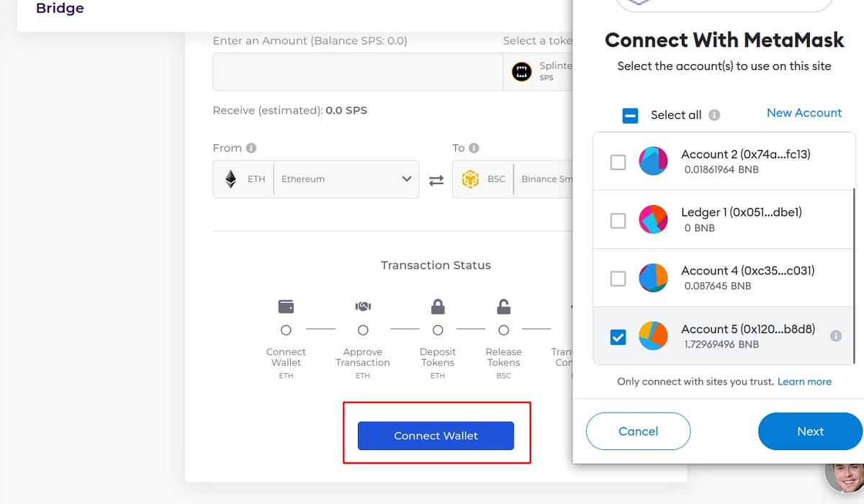Check the Account 2 checkbox

[617, 162]
